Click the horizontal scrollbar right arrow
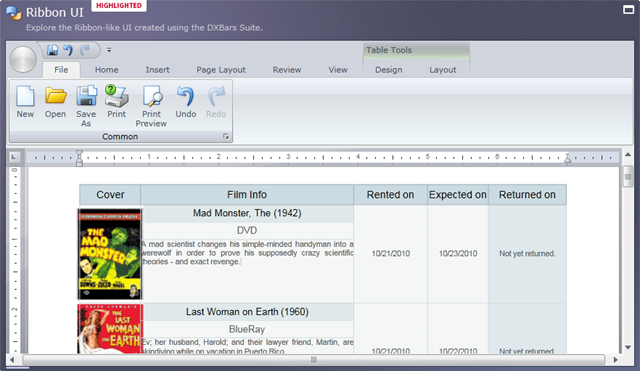This screenshot has height=371, width=640. (616, 360)
